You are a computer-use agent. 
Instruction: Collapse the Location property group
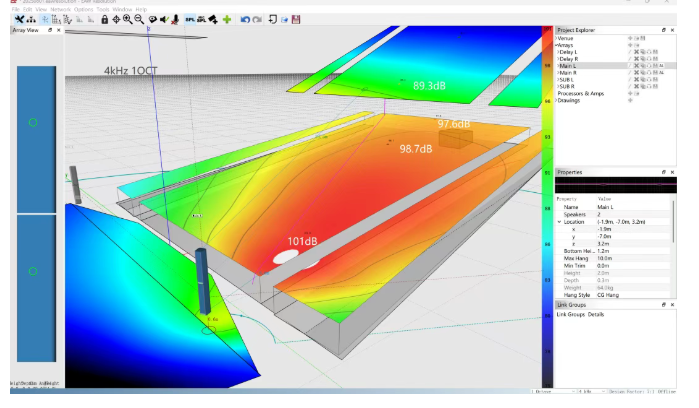tap(560, 221)
